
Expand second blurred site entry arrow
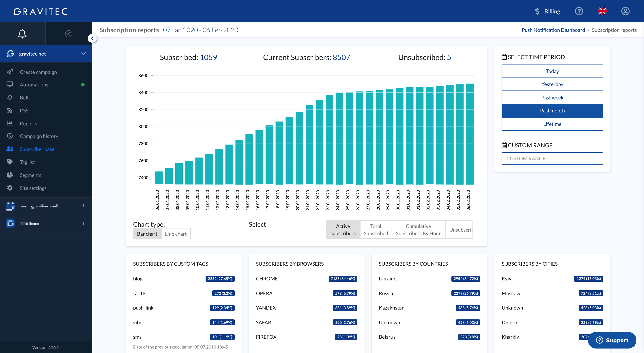point(83,223)
